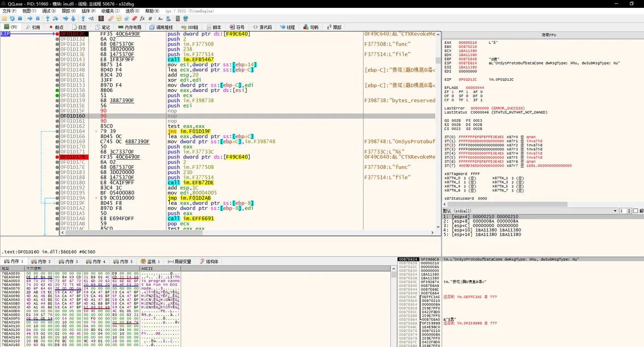This screenshot has width=644, height=347.
Task: Toggle the red breakpoint at 0F01D176
Action: click(56, 156)
